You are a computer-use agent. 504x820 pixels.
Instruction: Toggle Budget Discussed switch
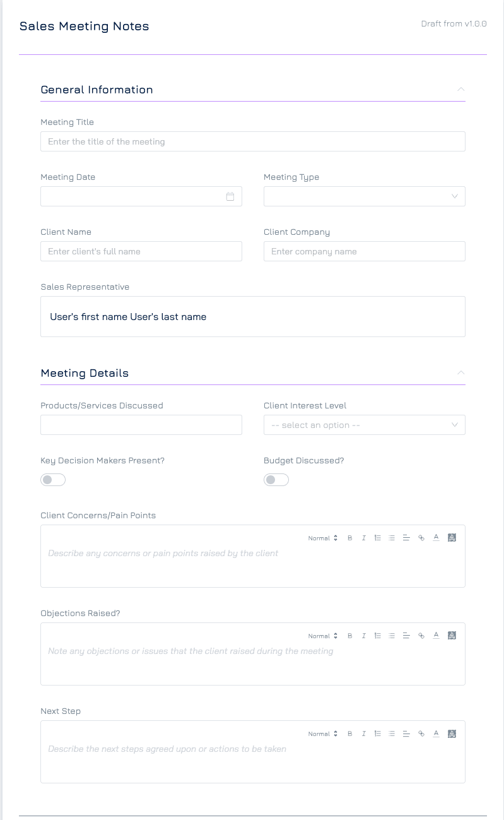click(276, 480)
